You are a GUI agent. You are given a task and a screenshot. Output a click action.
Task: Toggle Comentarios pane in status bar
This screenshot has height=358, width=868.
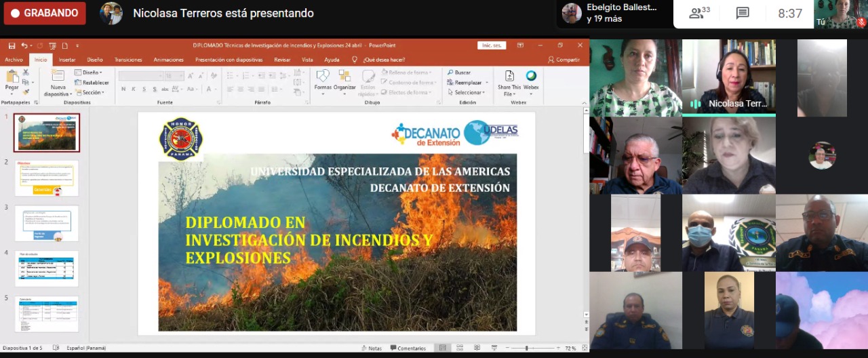click(408, 348)
